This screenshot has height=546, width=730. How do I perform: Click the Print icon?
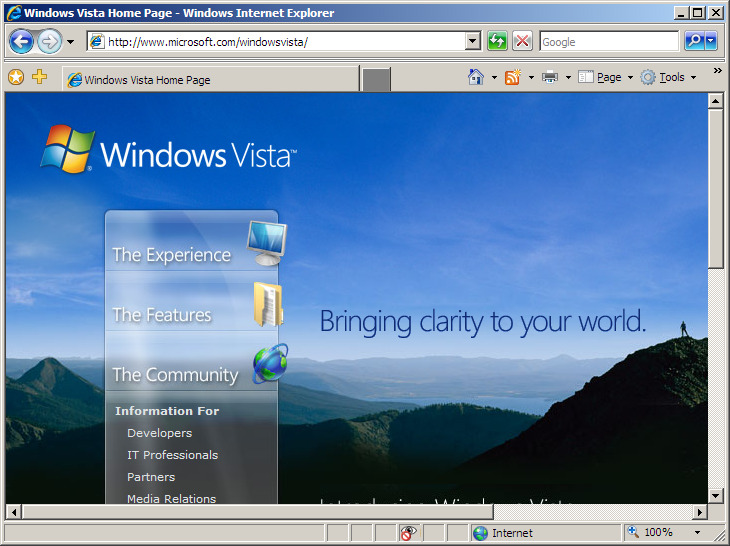[x=550, y=77]
